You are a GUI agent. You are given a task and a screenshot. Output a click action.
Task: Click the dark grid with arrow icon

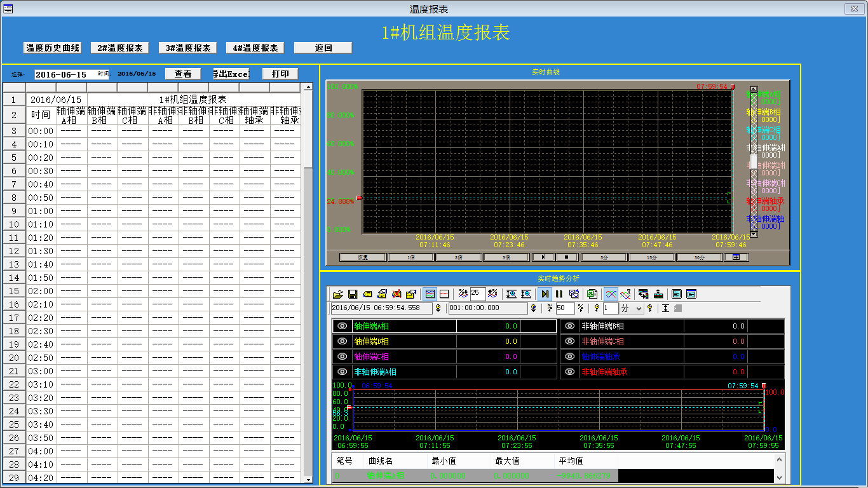coord(644,294)
